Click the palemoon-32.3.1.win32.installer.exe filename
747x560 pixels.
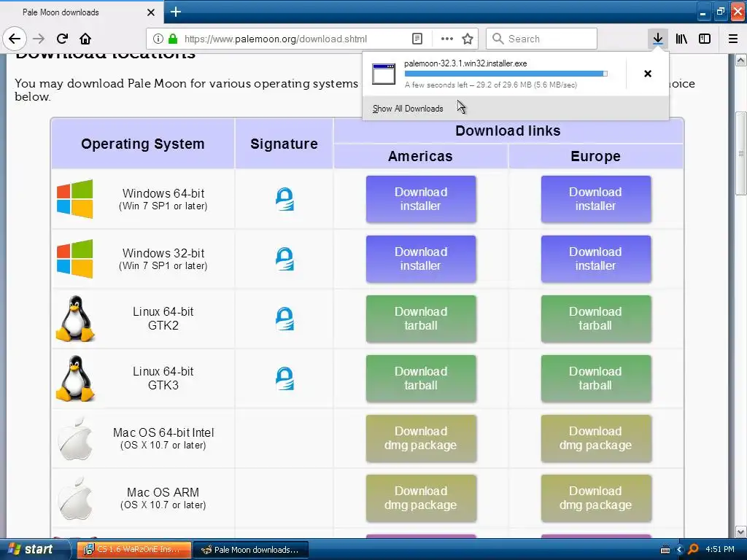click(465, 63)
